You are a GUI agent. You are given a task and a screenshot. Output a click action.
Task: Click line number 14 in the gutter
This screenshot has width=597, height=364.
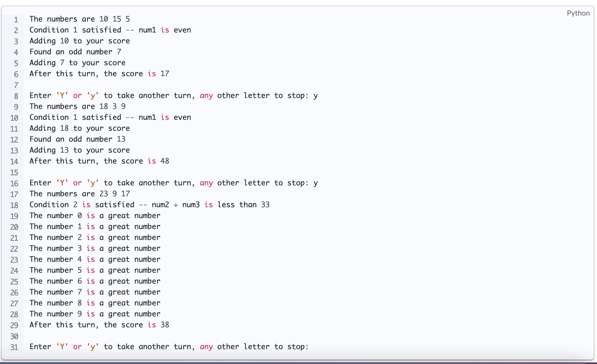[15, 161]
